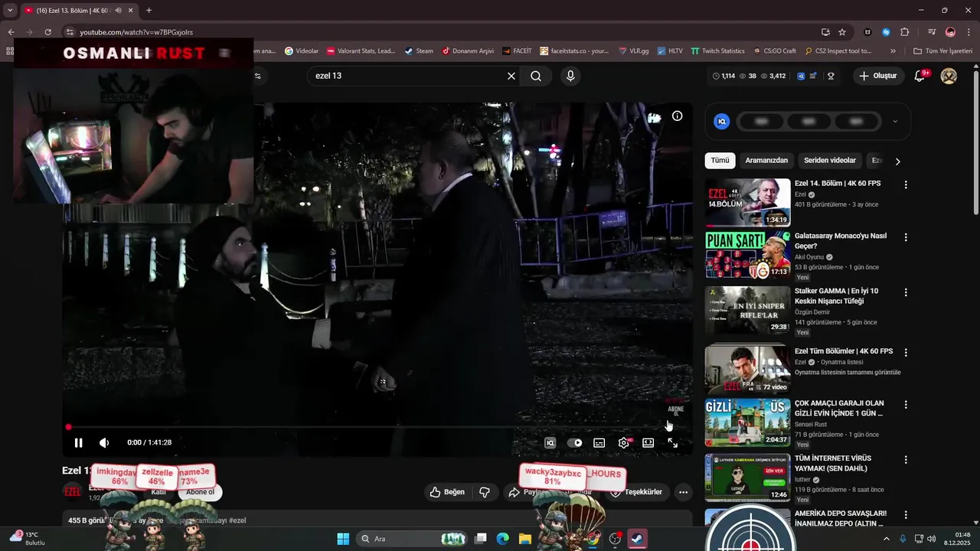Open Stalker GAMMA sniper video title

(x=836, y=296)
